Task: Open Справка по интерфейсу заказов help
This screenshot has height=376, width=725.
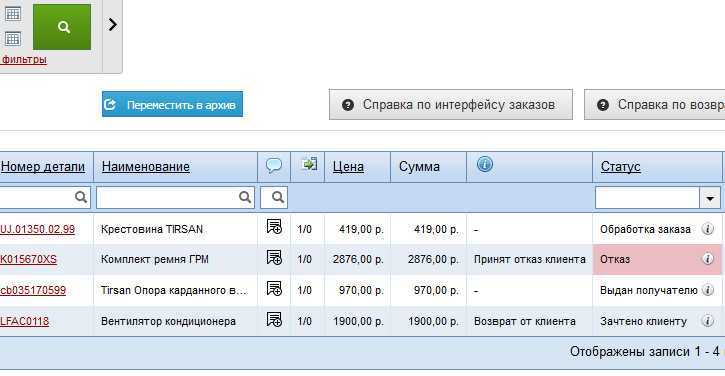Action: (x=451, y=105)
